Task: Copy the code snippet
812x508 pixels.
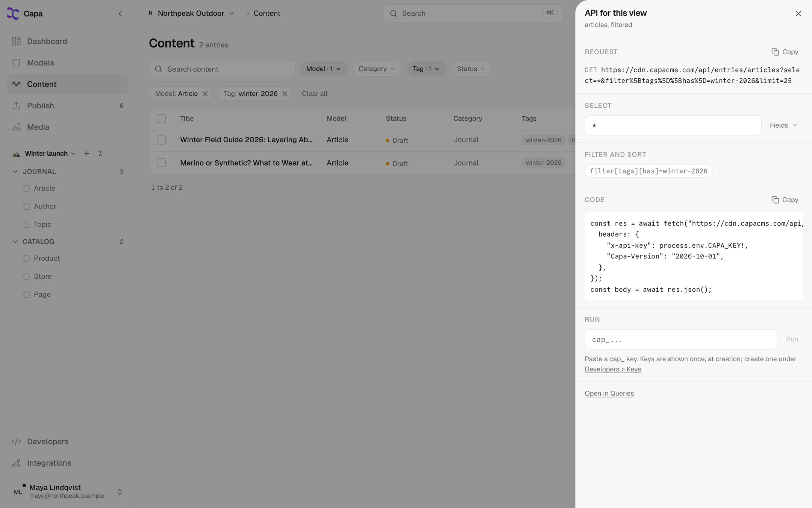Action: (x=785, y=200)
